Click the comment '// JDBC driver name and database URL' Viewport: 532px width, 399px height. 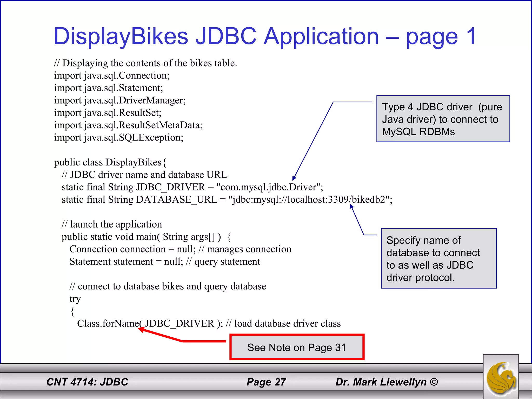click(x=144, y=175)
